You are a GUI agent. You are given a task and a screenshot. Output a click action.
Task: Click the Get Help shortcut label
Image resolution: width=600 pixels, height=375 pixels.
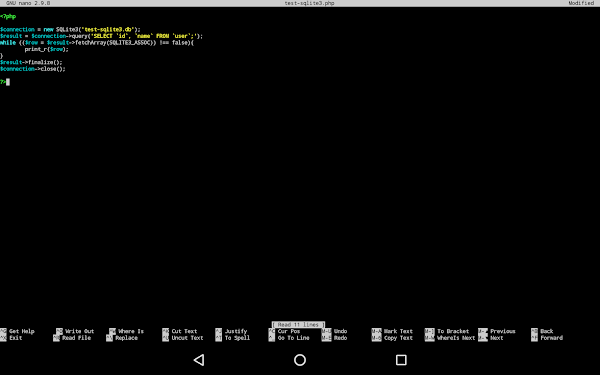coord(22,331)
